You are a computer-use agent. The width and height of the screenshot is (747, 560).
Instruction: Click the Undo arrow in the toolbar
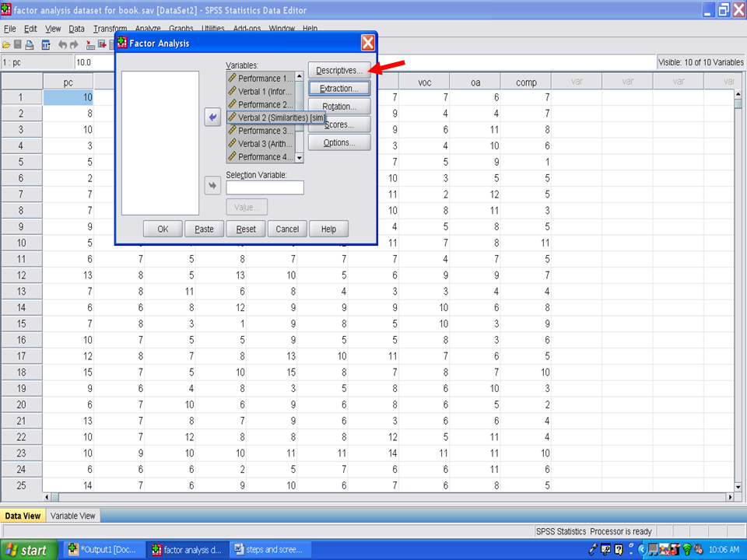point(63,44)
